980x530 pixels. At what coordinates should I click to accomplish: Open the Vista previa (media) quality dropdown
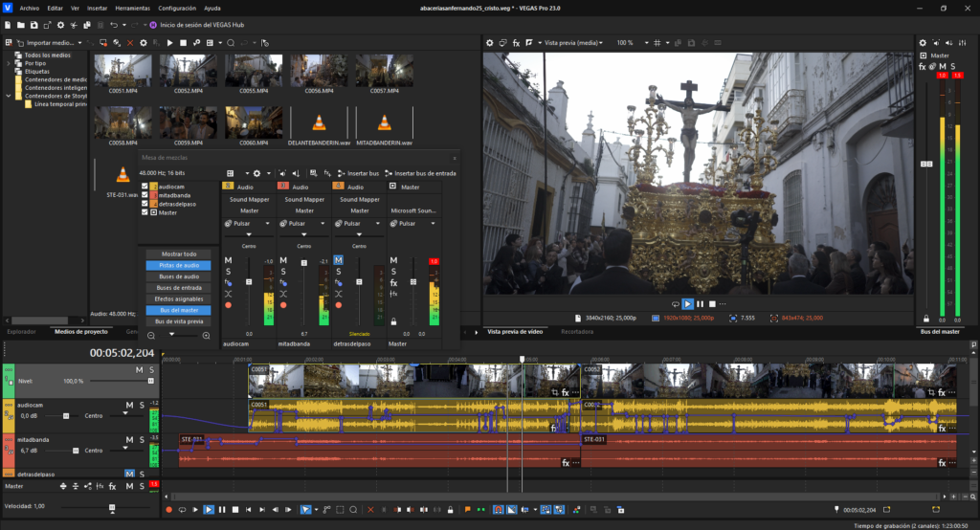[601, 43]
